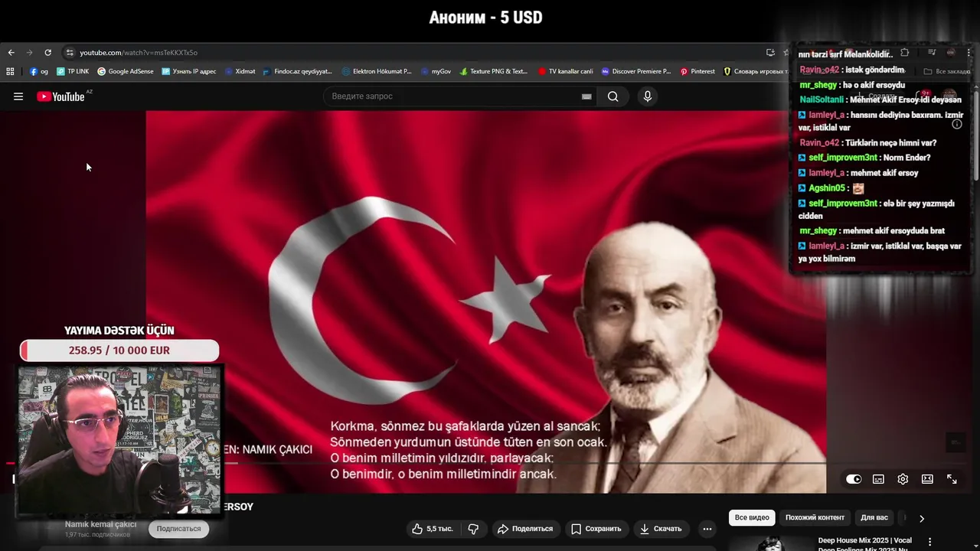Screen dimensions: 980x551
Task: Open the Pinterest bookmark
Action: [697, 71]
